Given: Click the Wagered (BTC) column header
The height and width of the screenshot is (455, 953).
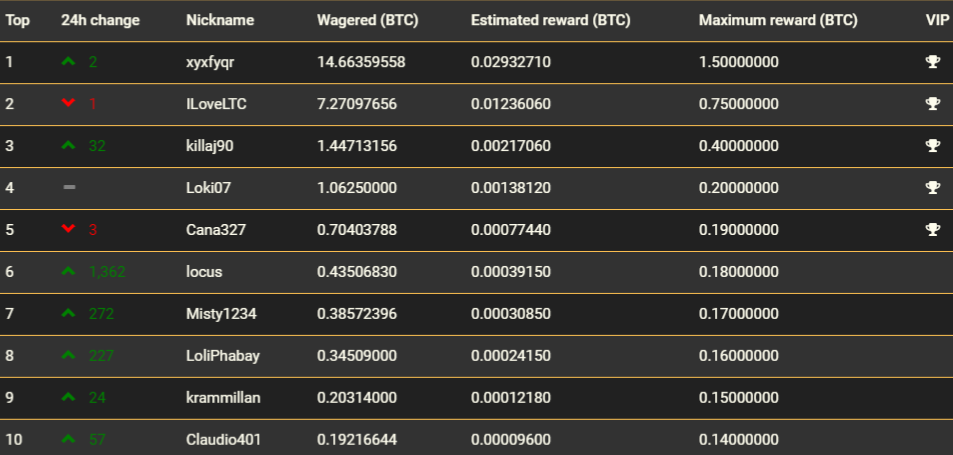Looking at the screenshot, I should [367, 20].
